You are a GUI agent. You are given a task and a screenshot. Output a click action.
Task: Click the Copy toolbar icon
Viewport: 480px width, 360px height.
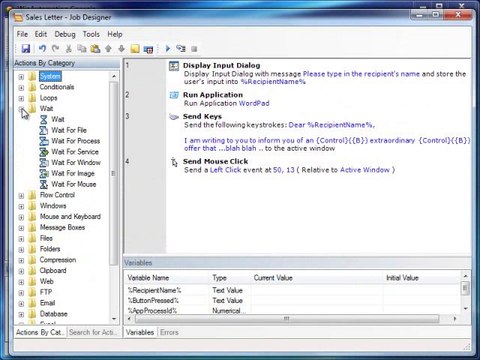(x=82, y=49)
